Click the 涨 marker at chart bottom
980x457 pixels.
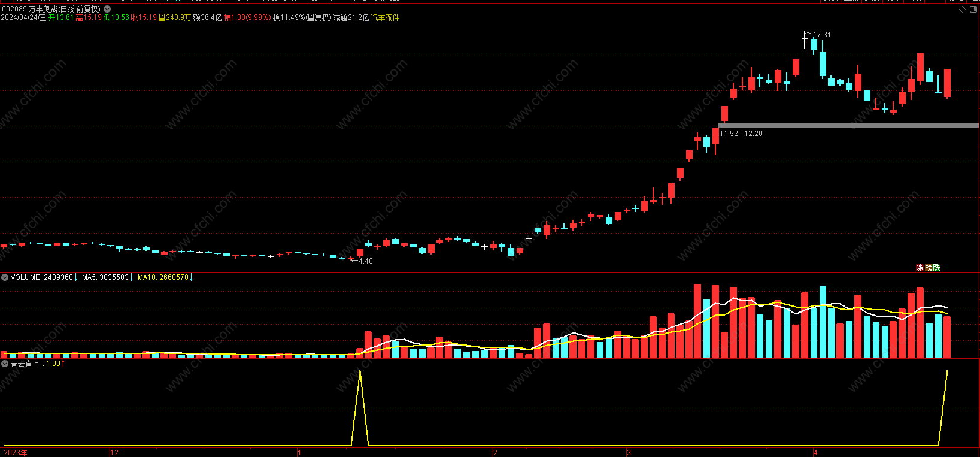[x=920, y=268]
